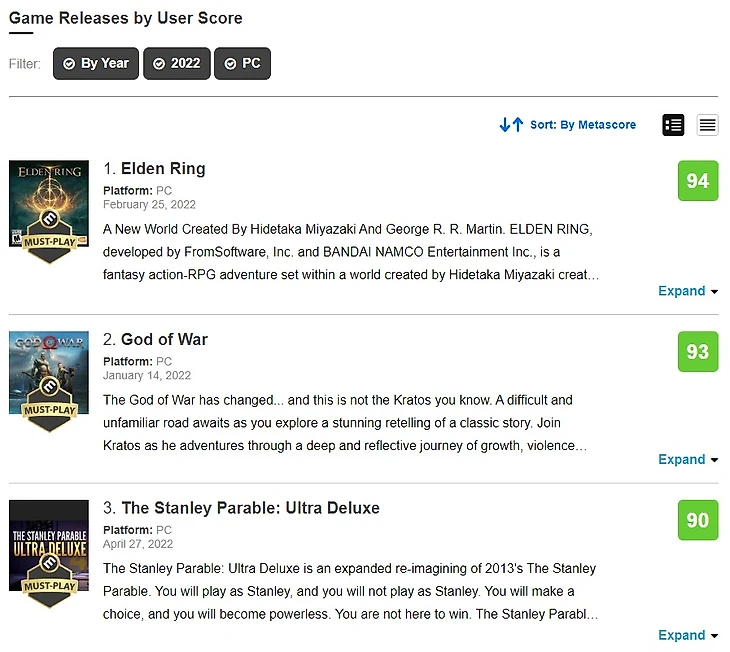
Task: Click God of War Must-Play badge
Action: pyautogui.click(x=49, y=404)
